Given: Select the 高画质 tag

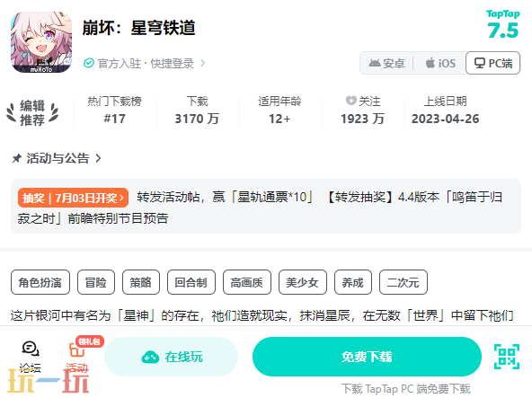Looking at the screenshot, I should [246, 282].
